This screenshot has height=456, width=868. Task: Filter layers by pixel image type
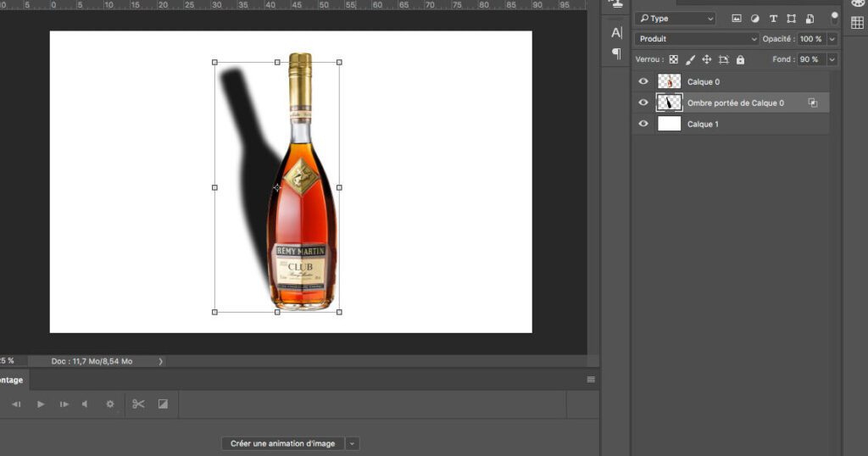coord(737,19)
